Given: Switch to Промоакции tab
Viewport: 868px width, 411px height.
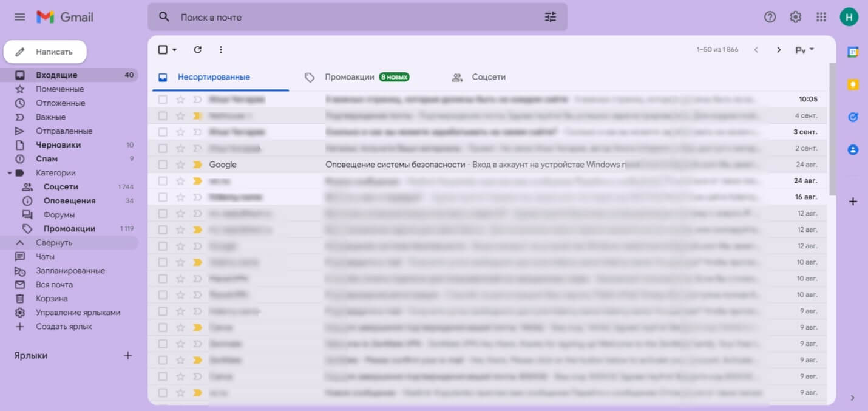Looking at the screenshot, I should click(356, 77).
